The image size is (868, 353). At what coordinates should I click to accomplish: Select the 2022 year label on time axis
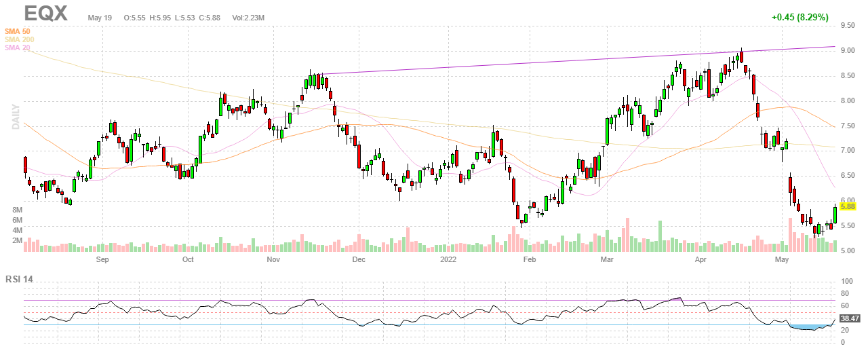coord(448,260)
